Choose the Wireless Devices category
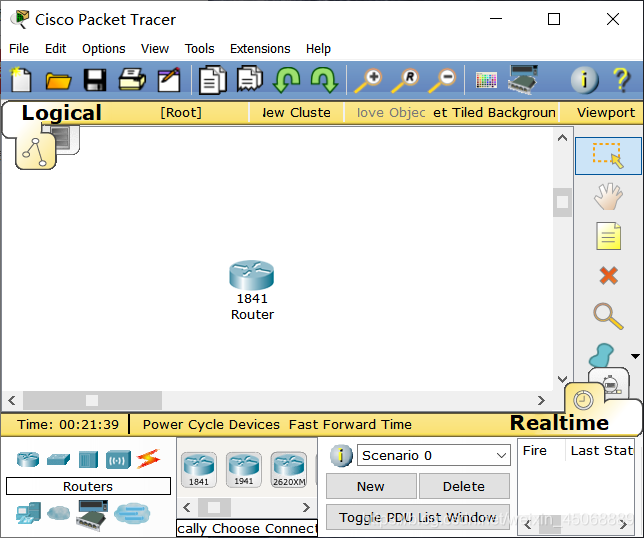This screenshot has width=644, height=538. (x=118, y=460)
